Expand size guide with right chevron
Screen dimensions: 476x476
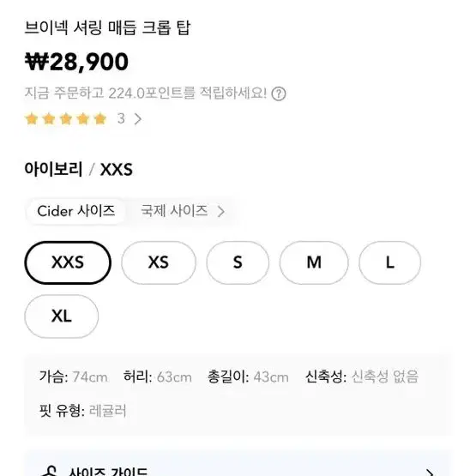pyautogui.click(x=430, y=473)
